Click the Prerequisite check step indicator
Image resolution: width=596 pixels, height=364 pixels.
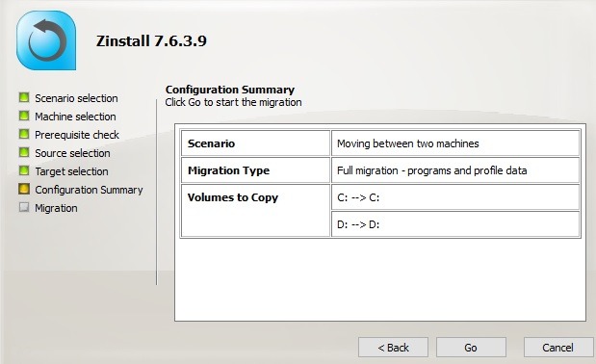pyautogui.click(x=24, y=134)
